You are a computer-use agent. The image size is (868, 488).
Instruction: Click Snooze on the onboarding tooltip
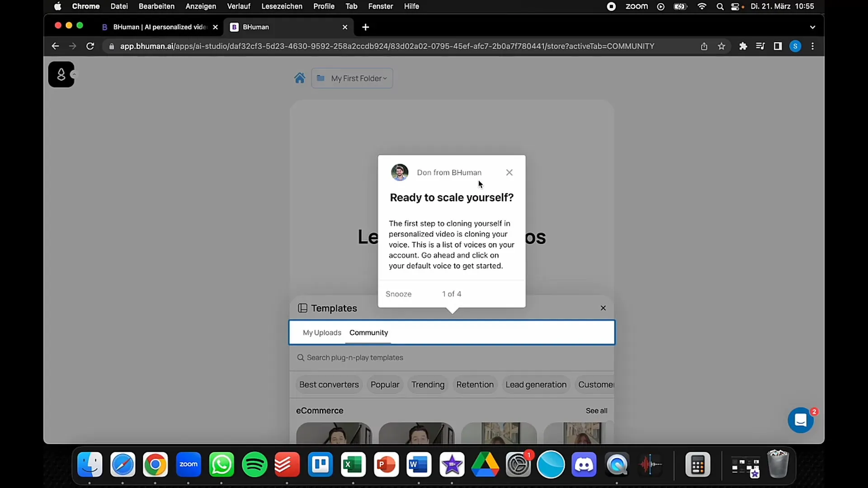point(400,293)
